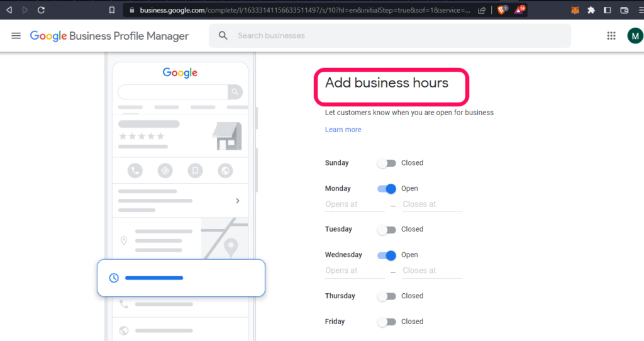Turn off the Wednesday hours toggle
The width and height of the screenshot is (644, 341).
coord(387,255)
